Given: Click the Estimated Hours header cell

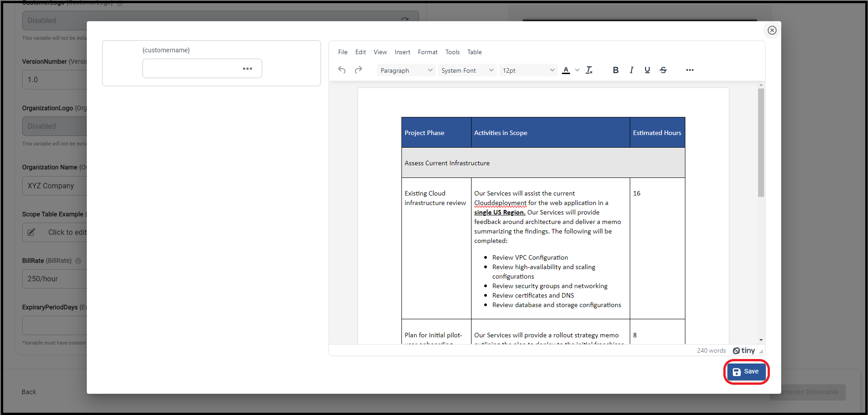Looking at the screenshot, I should pos(657,132).
